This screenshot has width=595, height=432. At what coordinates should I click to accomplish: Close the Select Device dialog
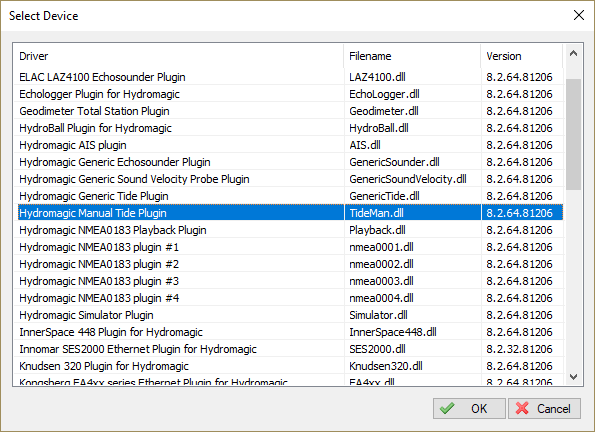coord(579,15)
